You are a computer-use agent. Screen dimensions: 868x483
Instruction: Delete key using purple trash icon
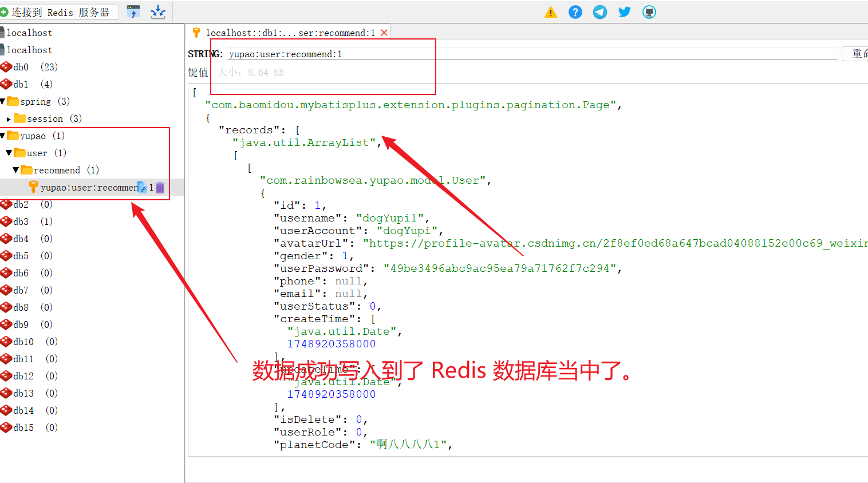tap(160, 187)
